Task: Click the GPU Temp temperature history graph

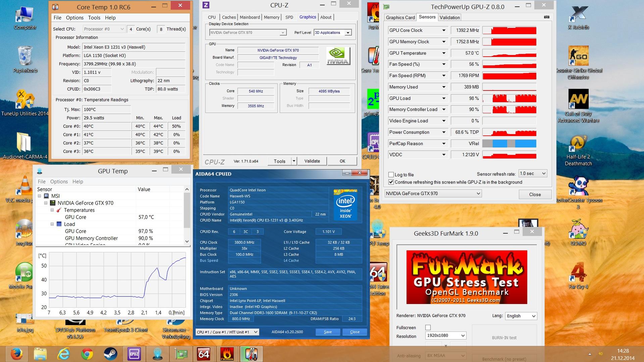Action: [117, 280]
